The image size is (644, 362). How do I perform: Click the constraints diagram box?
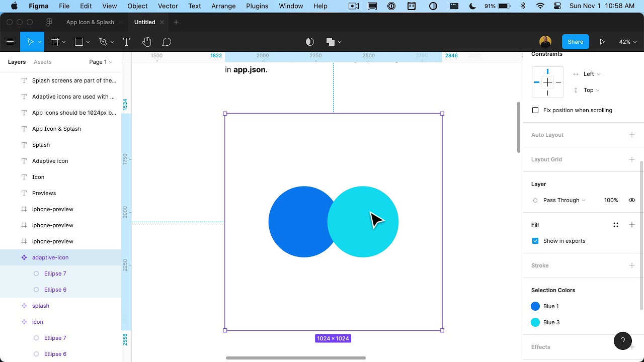(x=547, y=82)
